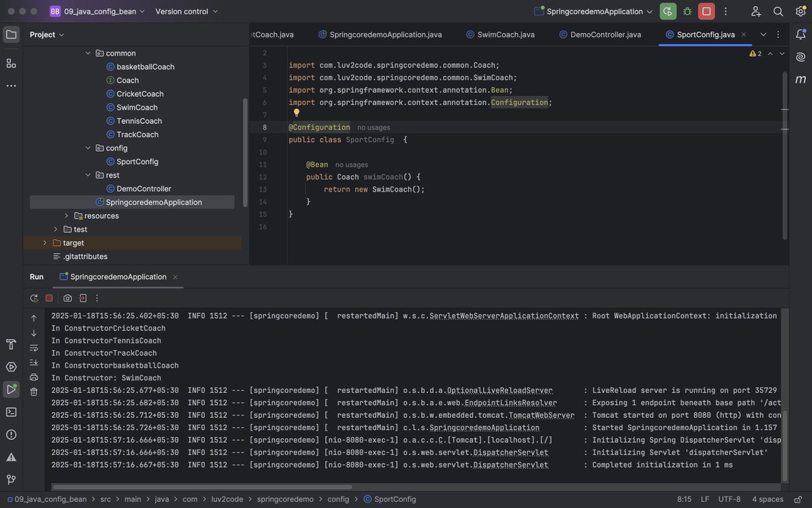Expand the test folder
The height and width of the screenshot is (508, 812).
click(55, 229)
